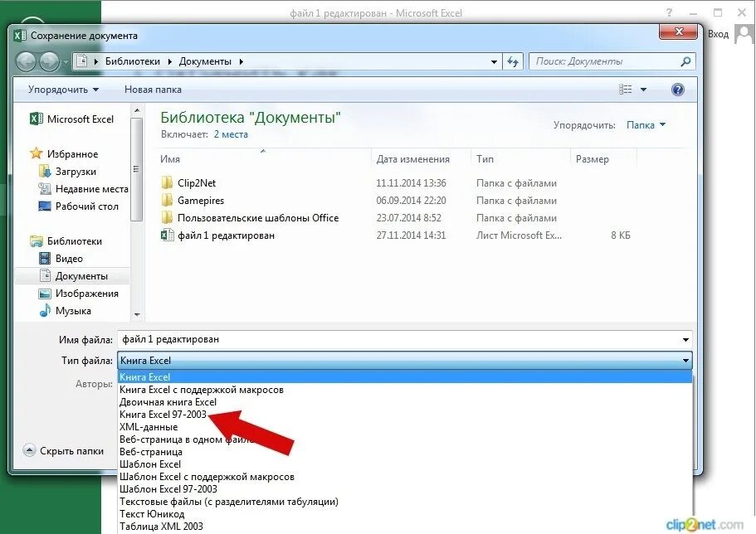The width and height of the screenshot is (756, 534).
Task: Click the search magnifier icon
Action: tap(685, 61)
